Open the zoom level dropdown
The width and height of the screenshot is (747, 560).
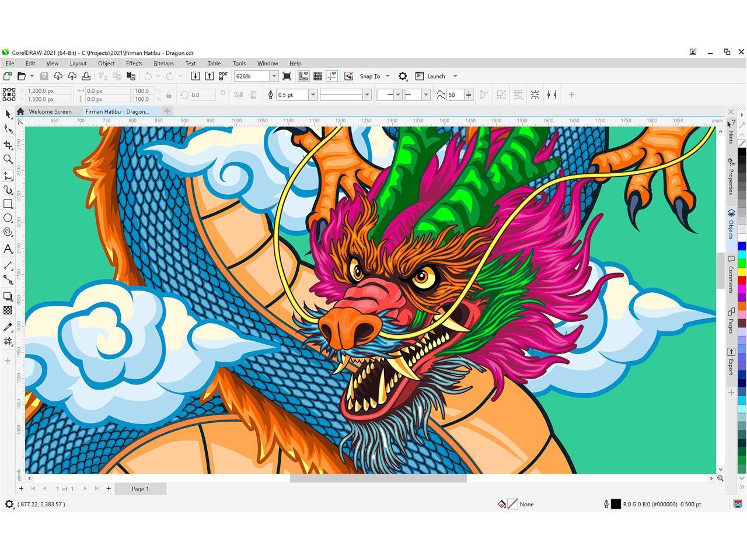(274, 76)
